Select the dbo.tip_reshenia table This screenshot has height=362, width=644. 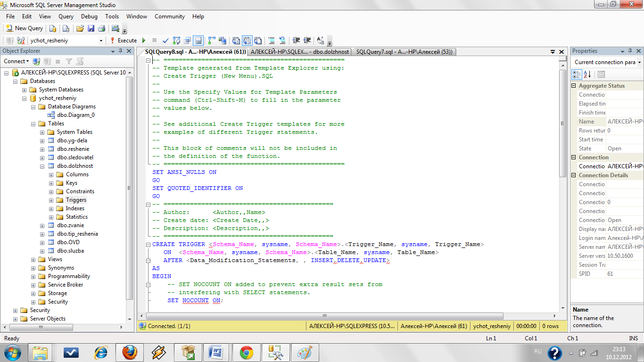click(x=78, y=234)
